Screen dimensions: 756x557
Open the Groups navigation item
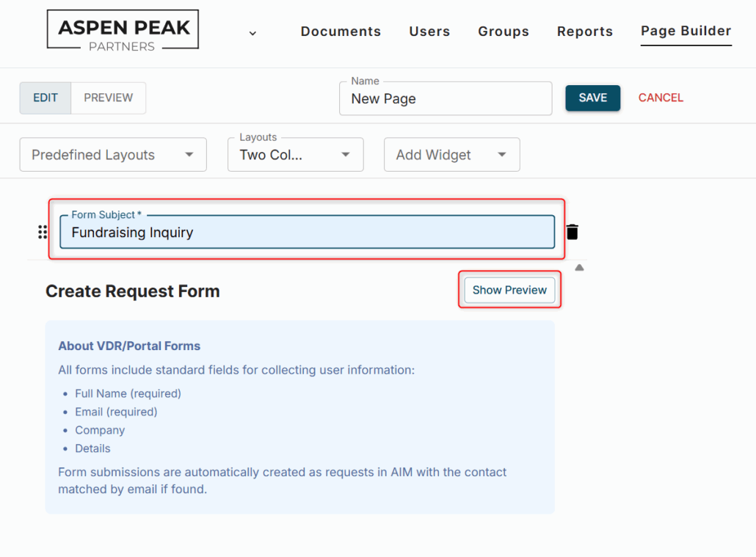pos(504,32)
